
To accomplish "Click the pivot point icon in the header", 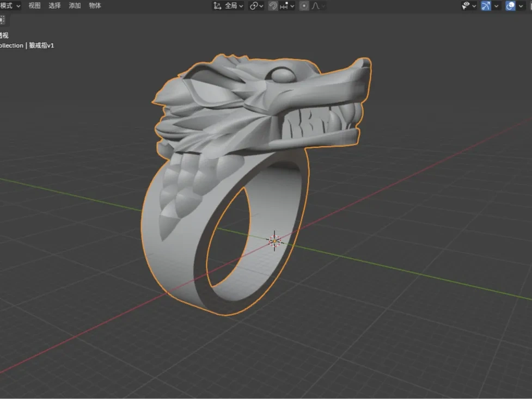I will (254, 6).
